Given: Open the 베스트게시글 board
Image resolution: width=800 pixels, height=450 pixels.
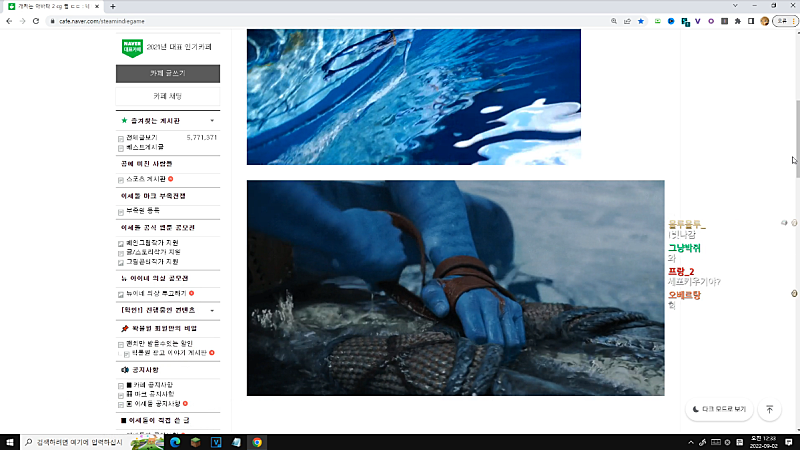Looking at the screenshot, I should tap(145, 147).
